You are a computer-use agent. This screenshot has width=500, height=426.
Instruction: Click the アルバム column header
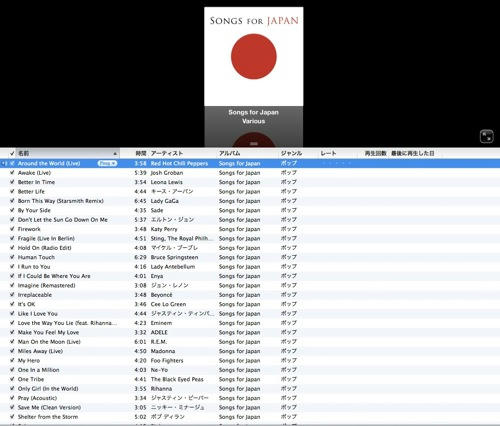pos(247,153)
